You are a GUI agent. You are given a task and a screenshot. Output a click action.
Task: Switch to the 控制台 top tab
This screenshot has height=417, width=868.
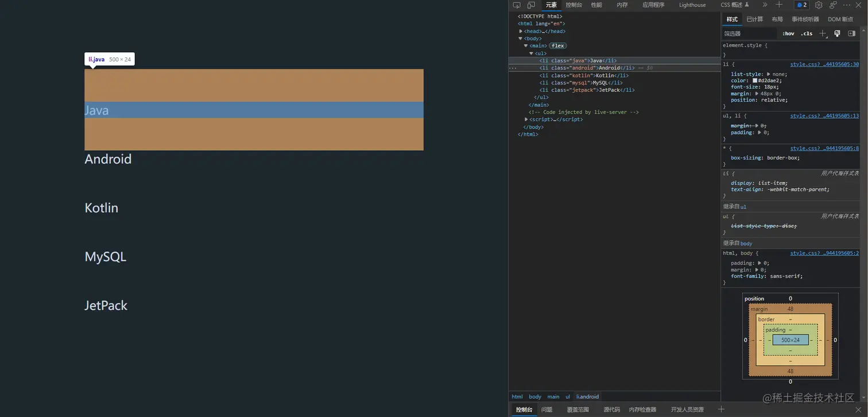pyautogui.click(x=574, y=5)
